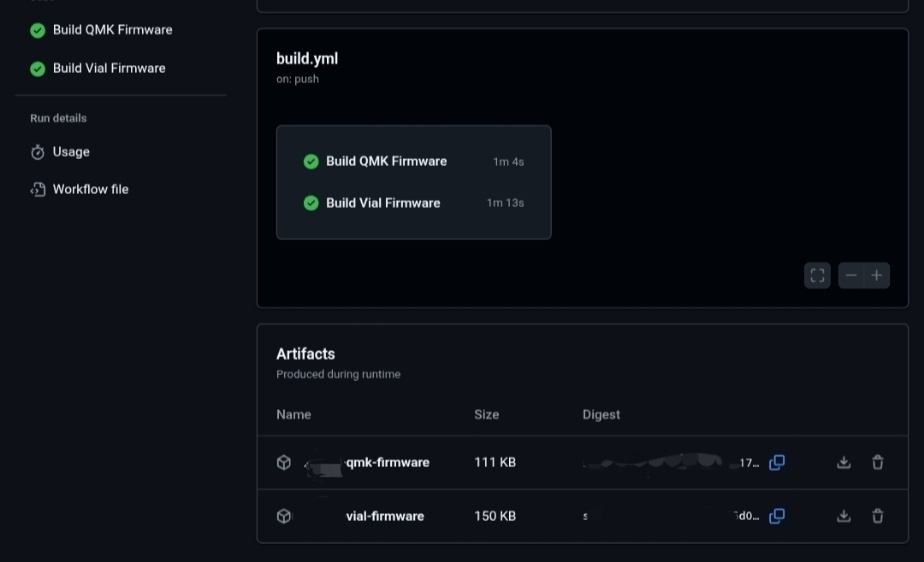Select Build Vial Firmware job in sidebar
The width and height of the screenshot is (924, 562).
tap(109, 68)
